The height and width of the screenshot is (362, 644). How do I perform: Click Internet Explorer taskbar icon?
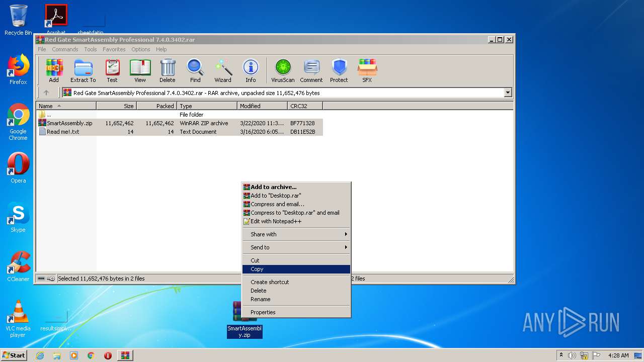(x=40, y=355)
